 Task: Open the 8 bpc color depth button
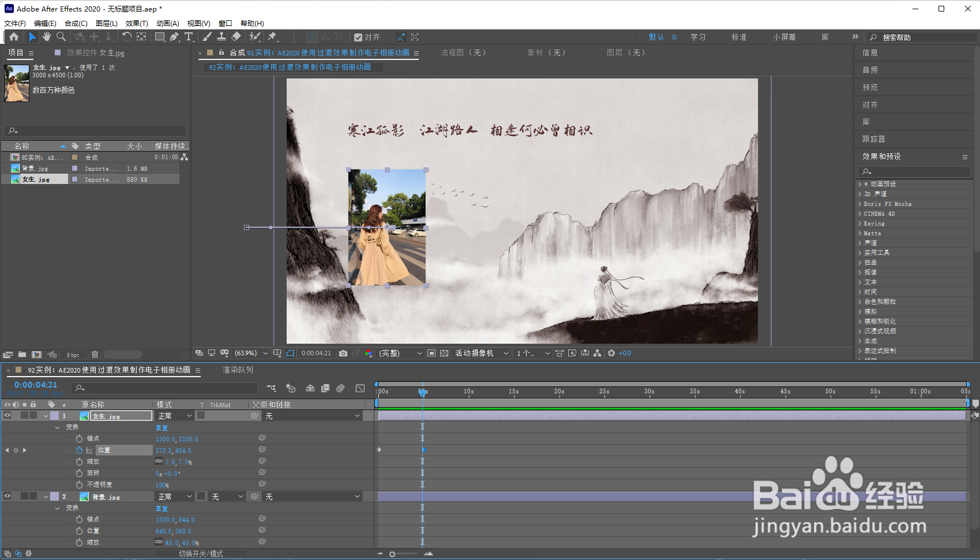(73, 355)
